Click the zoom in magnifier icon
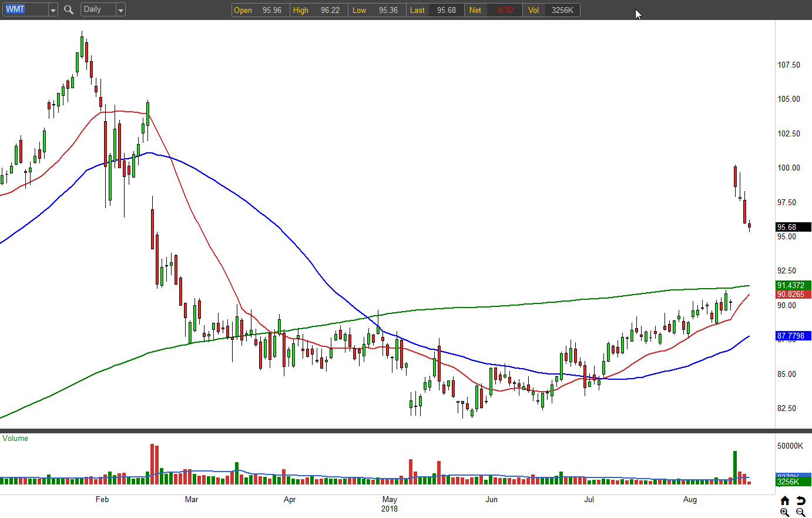Screen dimensions: 812x518 (785, 513)
